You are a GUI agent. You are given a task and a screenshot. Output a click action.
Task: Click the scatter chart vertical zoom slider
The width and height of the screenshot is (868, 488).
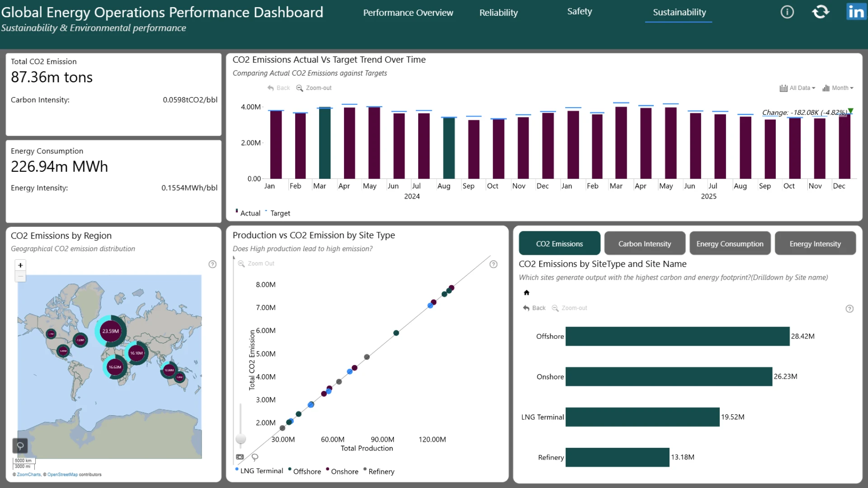click(241, 438)
